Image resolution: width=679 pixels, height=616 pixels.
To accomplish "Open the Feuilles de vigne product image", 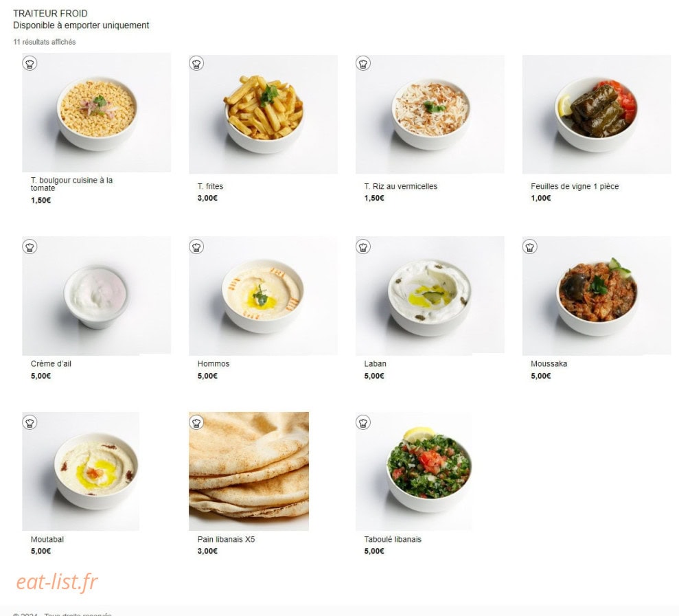I will tap(597, 114).
